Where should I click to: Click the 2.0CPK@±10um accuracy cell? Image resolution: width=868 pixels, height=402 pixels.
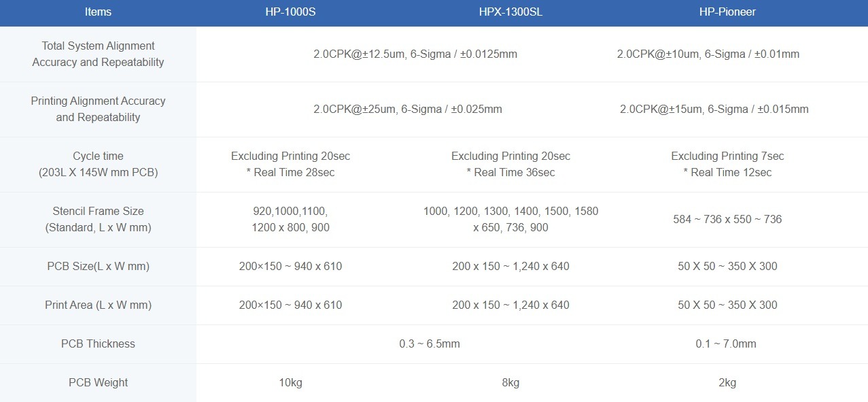[708, 54]
